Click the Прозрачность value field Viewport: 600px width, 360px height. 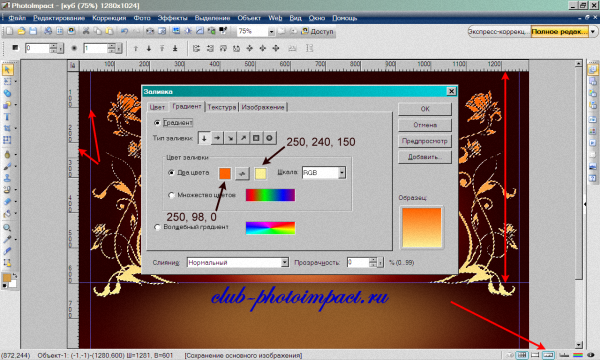point(358,262)
